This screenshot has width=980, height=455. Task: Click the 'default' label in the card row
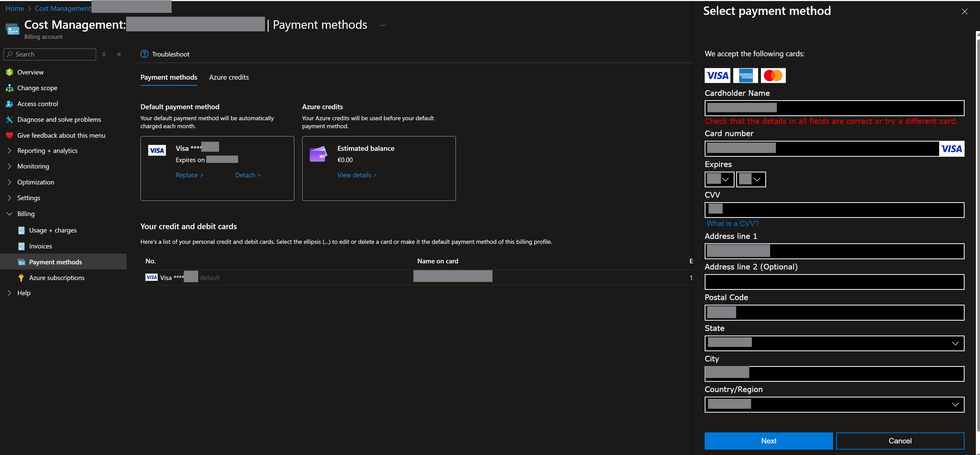tap(210, 278)
